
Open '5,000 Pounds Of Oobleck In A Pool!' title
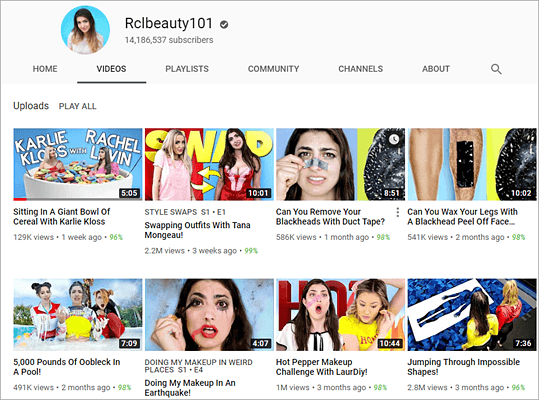tap(67, 367)
